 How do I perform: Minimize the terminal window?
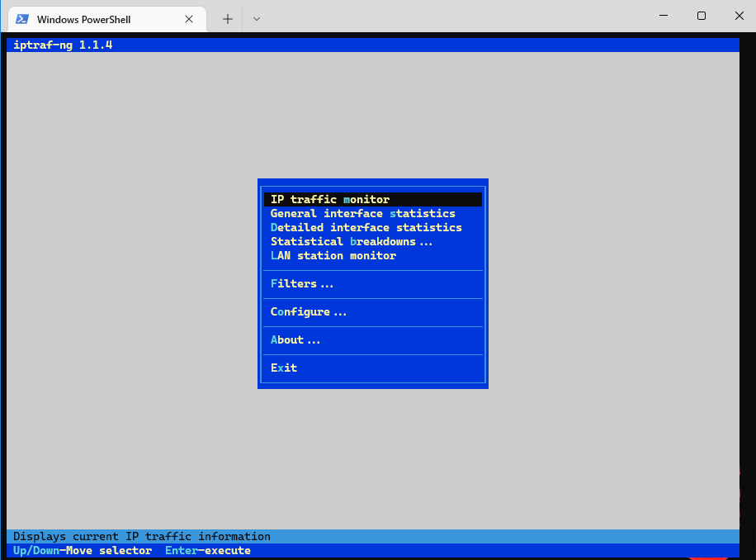(x=664, y=16)
